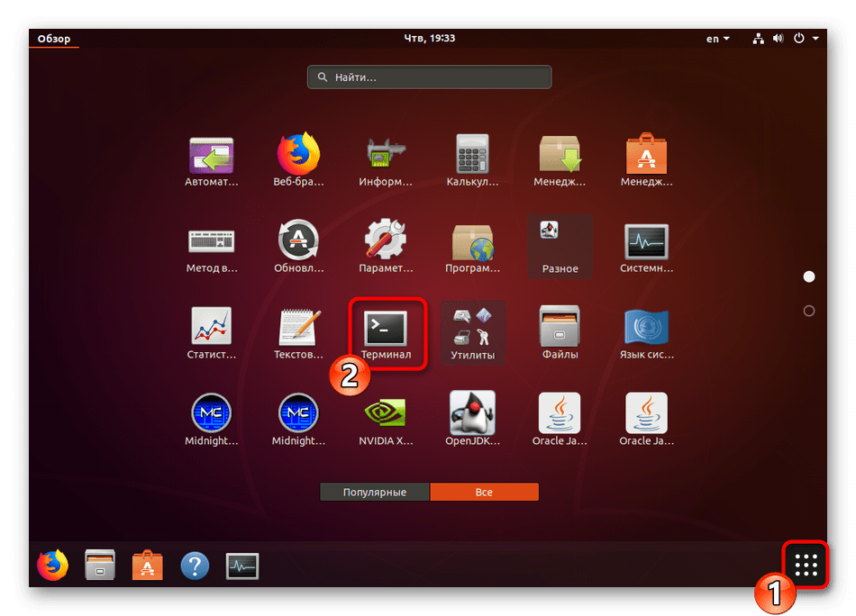The width and height of the screenshot is (856, 616).
Task: Open the en keyboard layout dropdown
Action: tap(717, 39)
